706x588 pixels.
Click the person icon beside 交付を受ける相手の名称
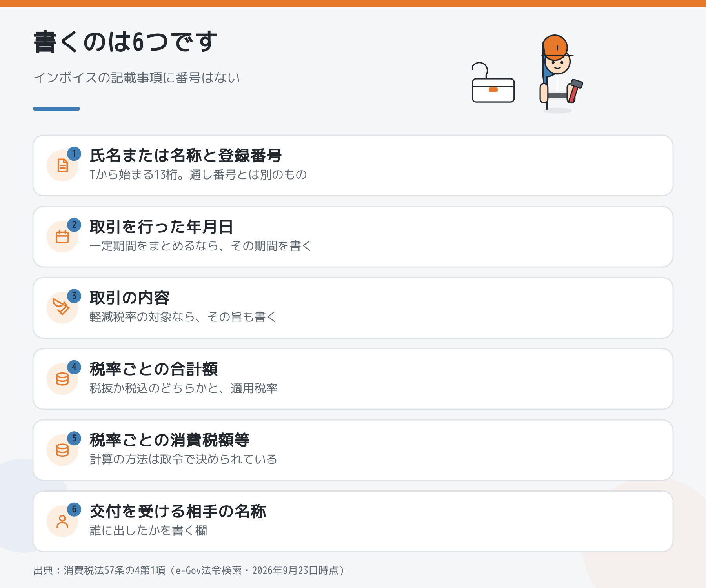pos(62,521)
